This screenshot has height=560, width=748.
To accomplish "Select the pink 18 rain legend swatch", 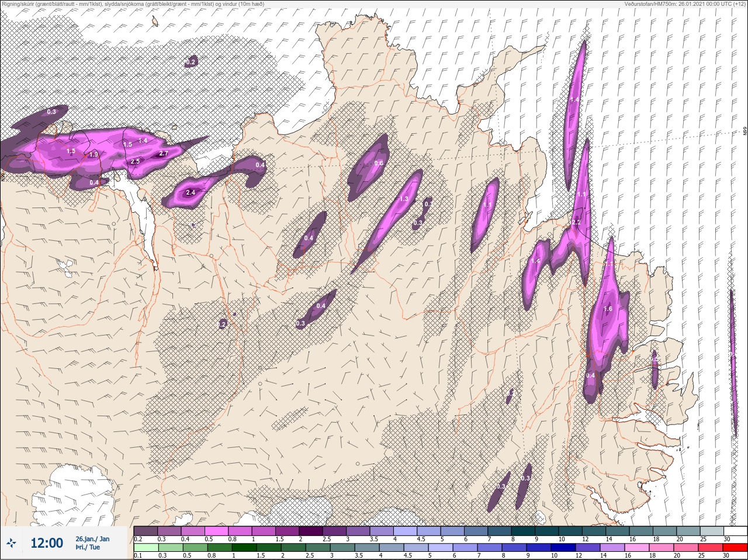I will tap(662, 548).
